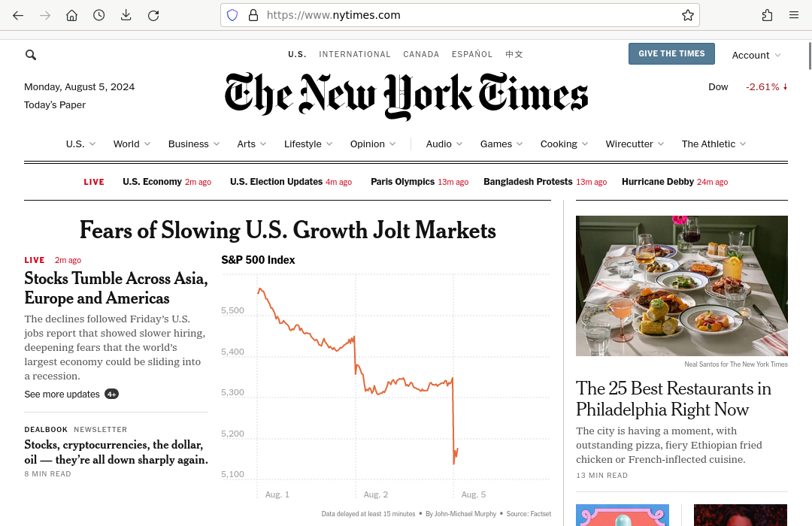Open the browser hamburger menu
The width and height of the screenshot is (812, 526).
point(794,15)
